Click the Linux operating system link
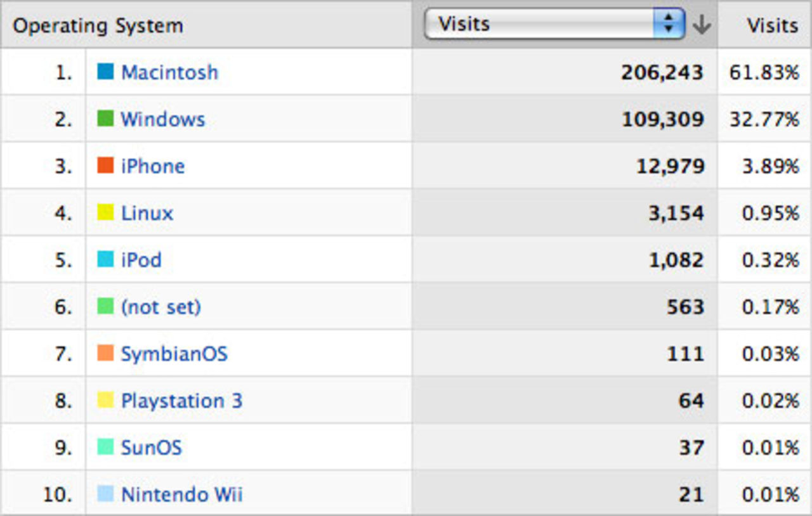The width and height of the screenshot is (812, 516). click(147, 213)
